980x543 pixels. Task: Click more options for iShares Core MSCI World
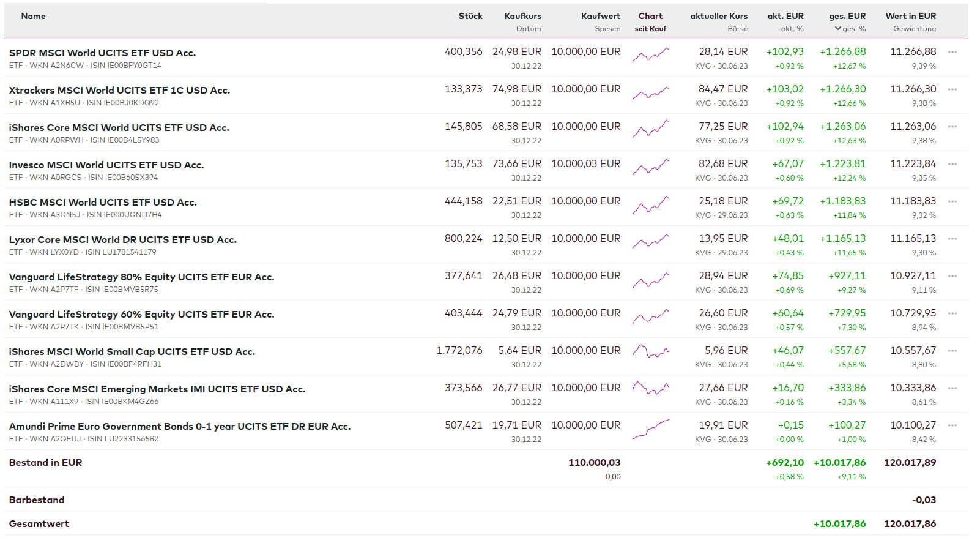click(x=952, y=127)
